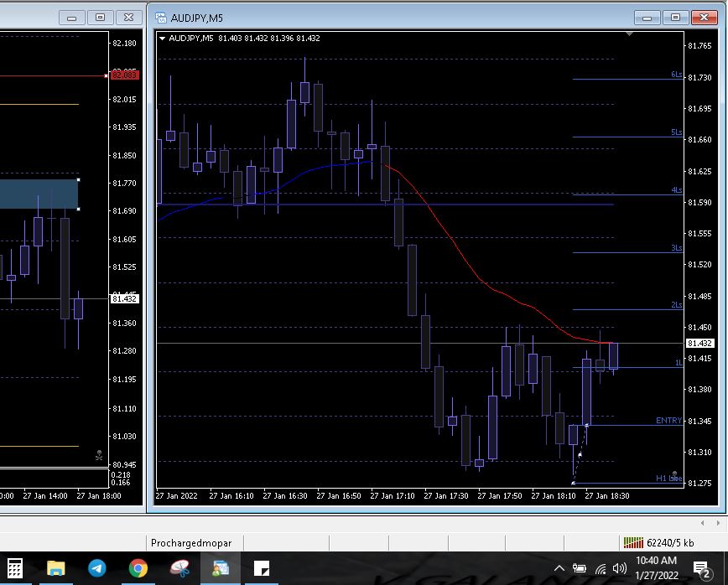This screenshot has width=728, height=585.
Task: Click the 27 Jan 17:10 time label
Action: point(393,496)
